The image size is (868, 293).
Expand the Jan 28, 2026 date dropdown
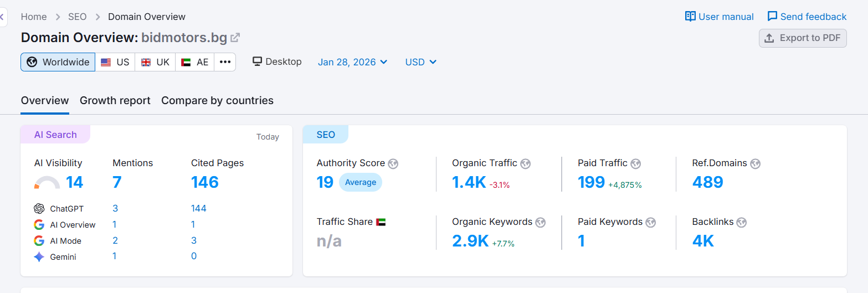tap(352, 62)
